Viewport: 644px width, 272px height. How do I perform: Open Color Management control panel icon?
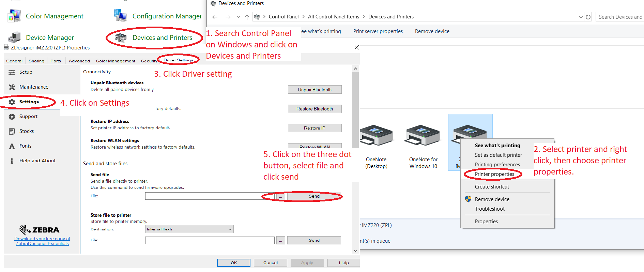[x=14, y=16]
